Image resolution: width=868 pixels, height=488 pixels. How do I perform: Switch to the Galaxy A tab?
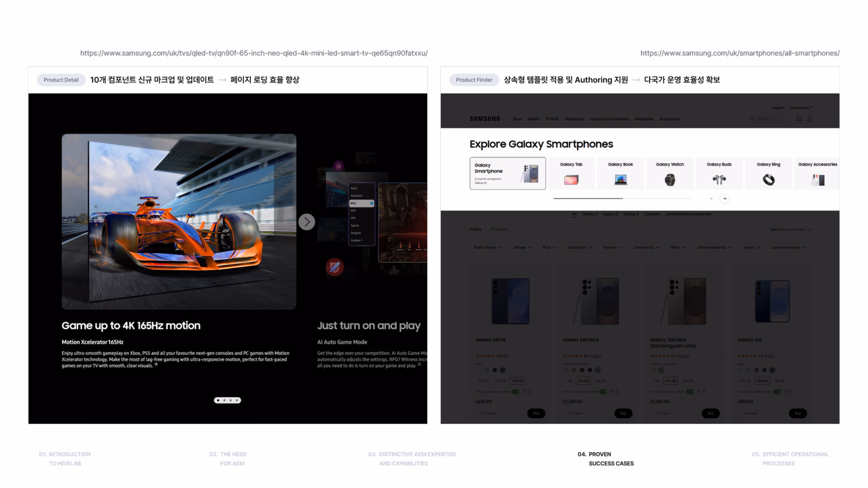tap(631, 214)
